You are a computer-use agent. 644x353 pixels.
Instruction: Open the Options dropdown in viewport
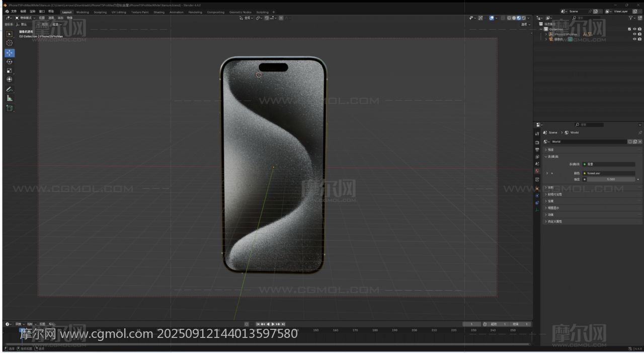coord(526,24)
